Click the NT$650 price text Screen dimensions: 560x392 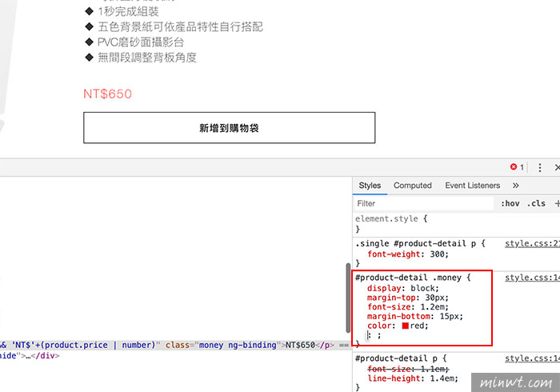107,94
